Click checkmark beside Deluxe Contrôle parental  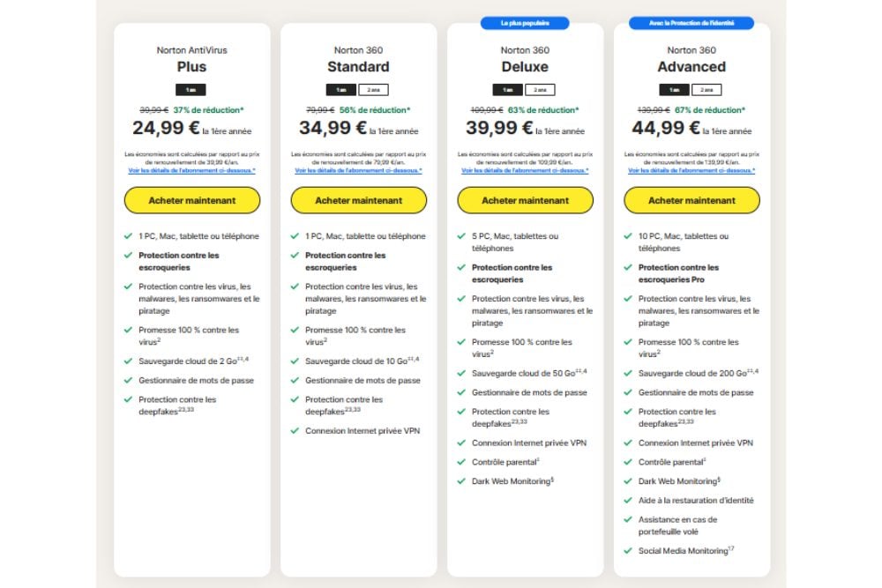462,462
